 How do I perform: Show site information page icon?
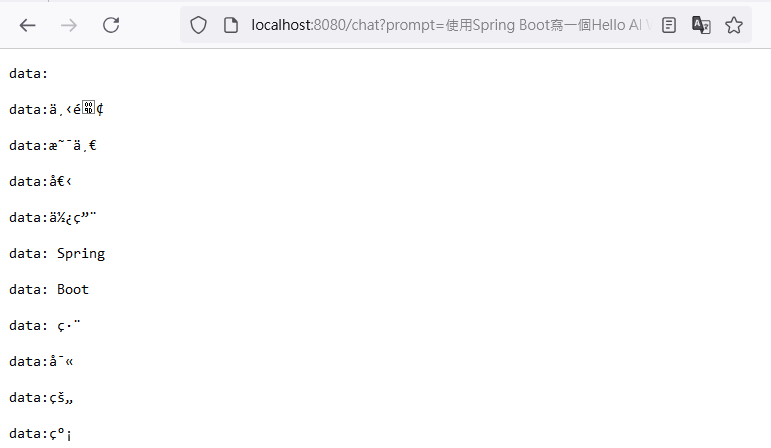(231, 25)
